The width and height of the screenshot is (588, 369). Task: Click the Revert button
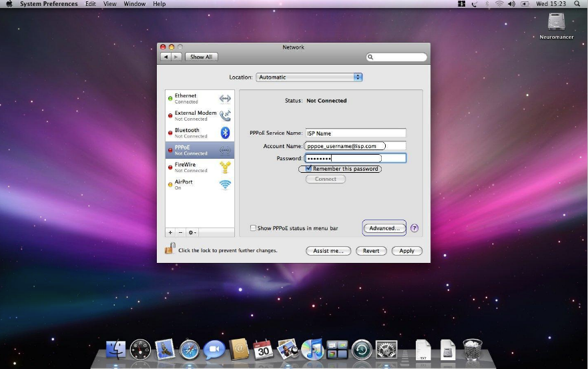coord(371,251)
